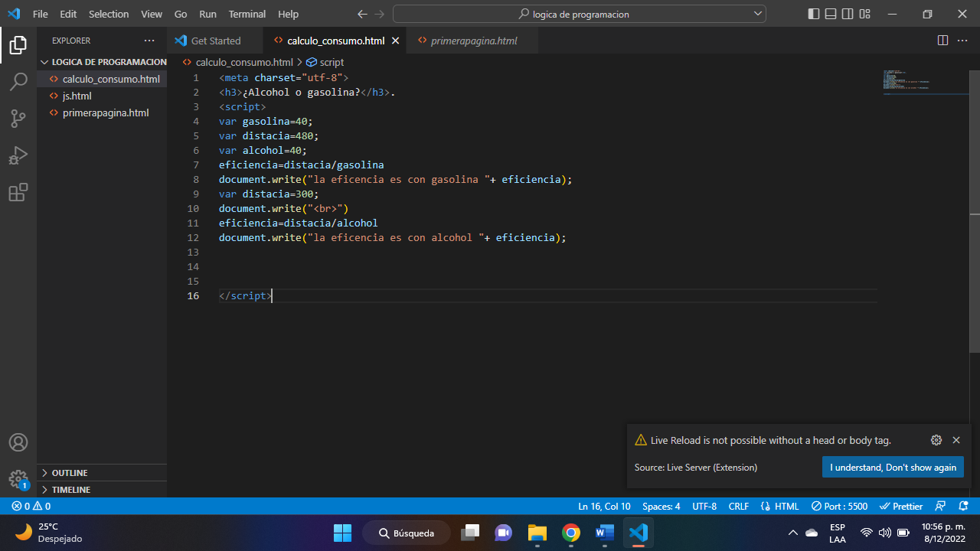Toggle the Secondary Side Bar layout icon
The image size is (980, 551).
point(848,14)
